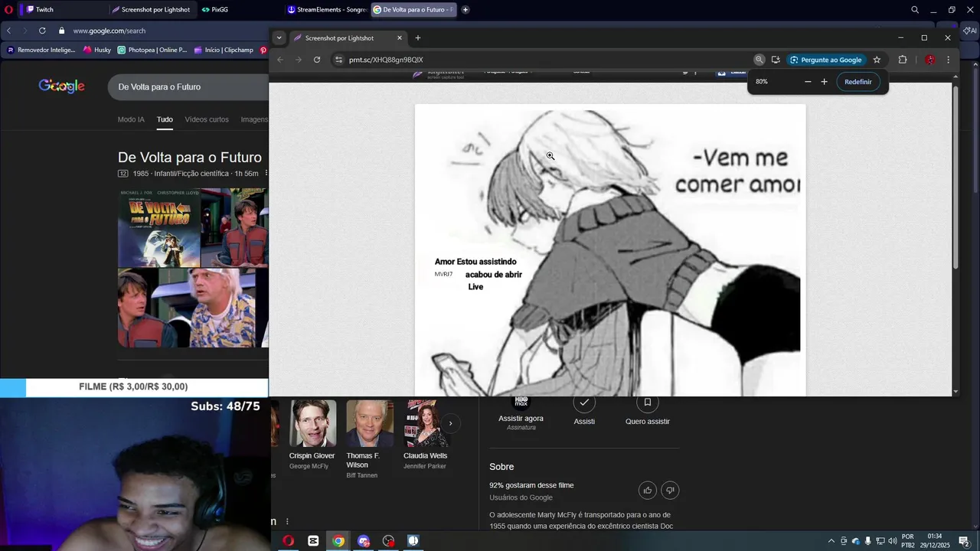Decrease zoom with the minus button
This screenshot has height=551, width=980.
tap(808, 82)
